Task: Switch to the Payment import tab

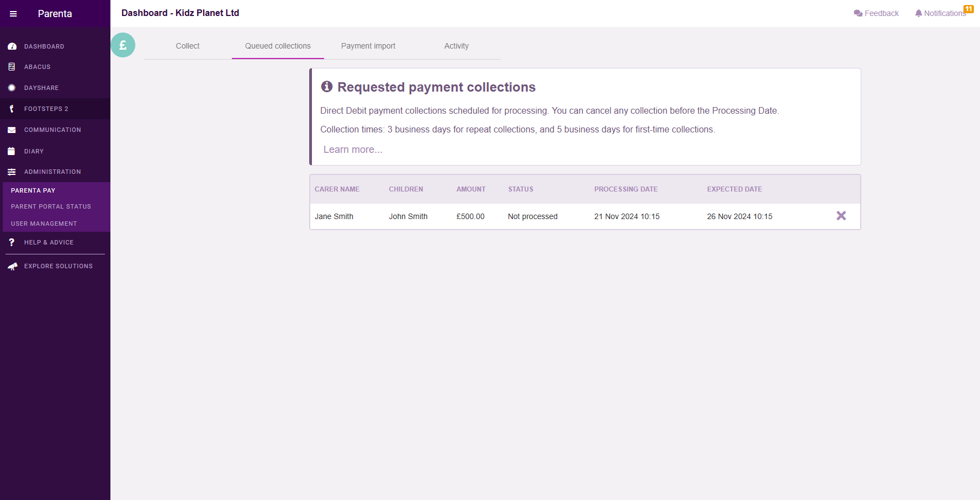Action: (x=368, y=46)
